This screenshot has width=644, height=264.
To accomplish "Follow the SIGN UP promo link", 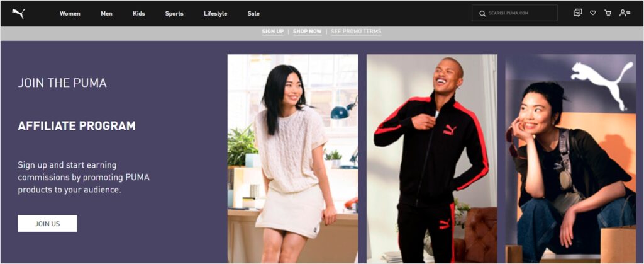I will 273,32.
